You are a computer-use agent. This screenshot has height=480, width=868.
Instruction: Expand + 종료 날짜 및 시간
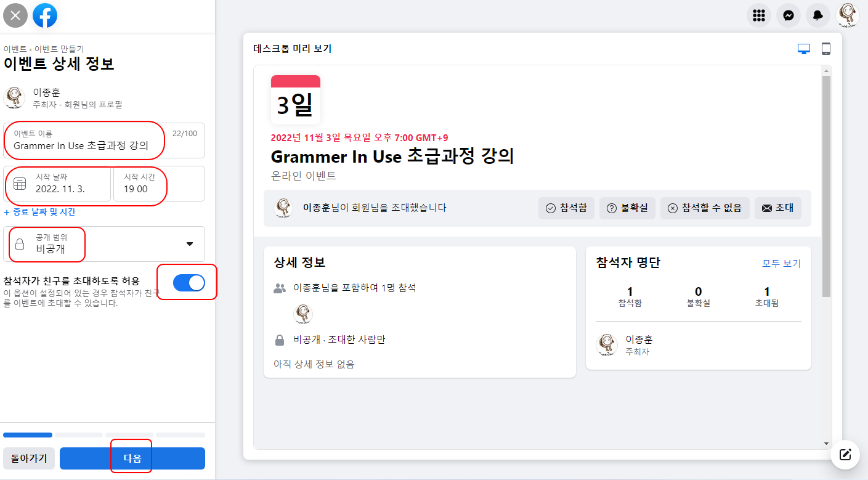[x=39, y=212]
